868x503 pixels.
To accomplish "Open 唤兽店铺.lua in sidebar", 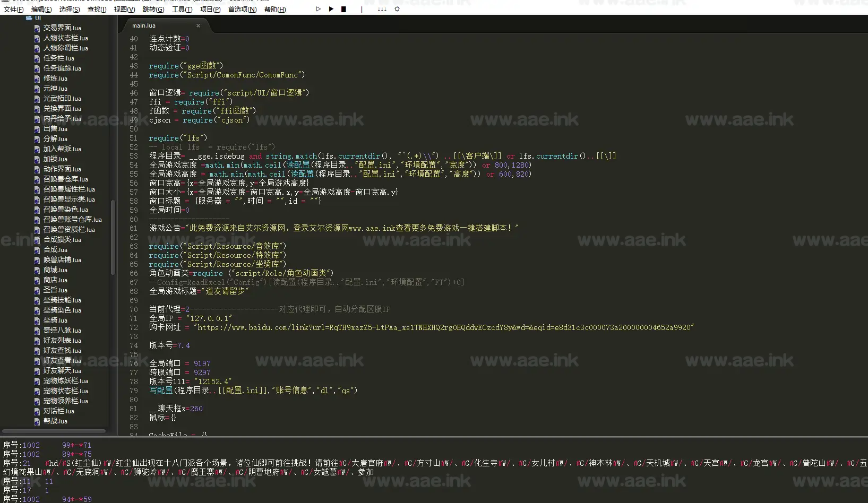I will [62, 260].
